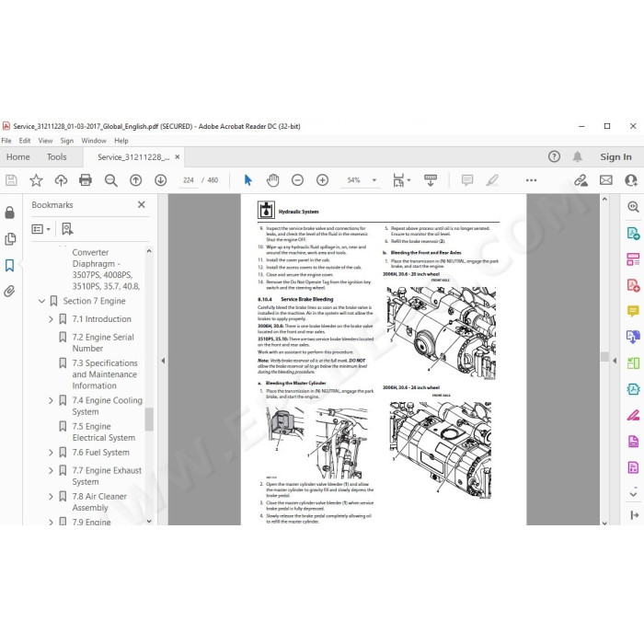Screen dimensions: 644x644
Task: Zoom out with the minus icon
Action: pos(297,180)
